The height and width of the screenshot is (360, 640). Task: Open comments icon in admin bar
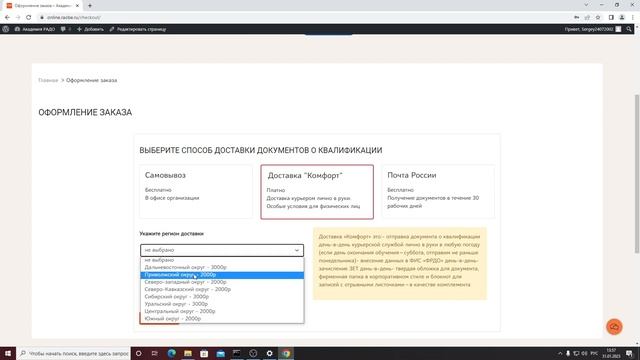pos(65,29)
